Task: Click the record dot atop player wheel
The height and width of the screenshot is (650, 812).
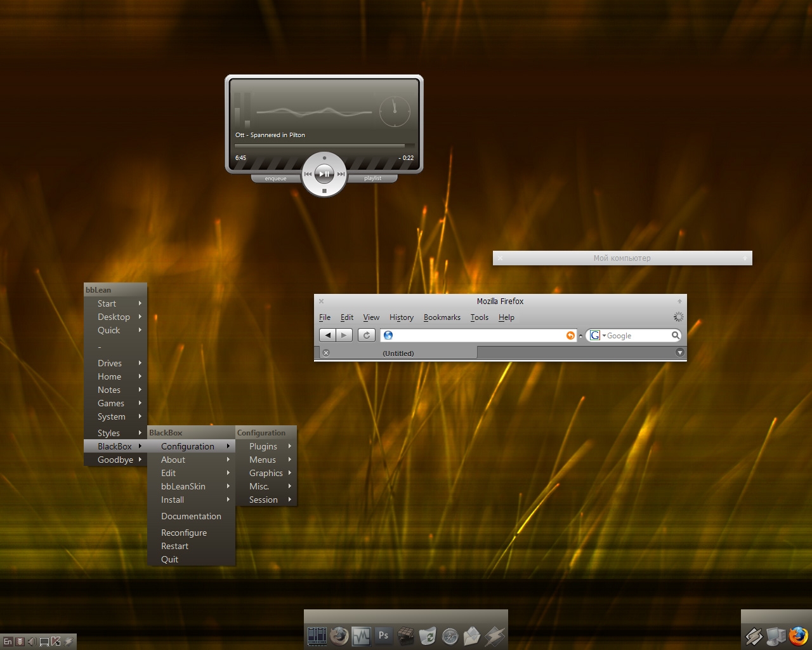Action: tap(324, 158)
